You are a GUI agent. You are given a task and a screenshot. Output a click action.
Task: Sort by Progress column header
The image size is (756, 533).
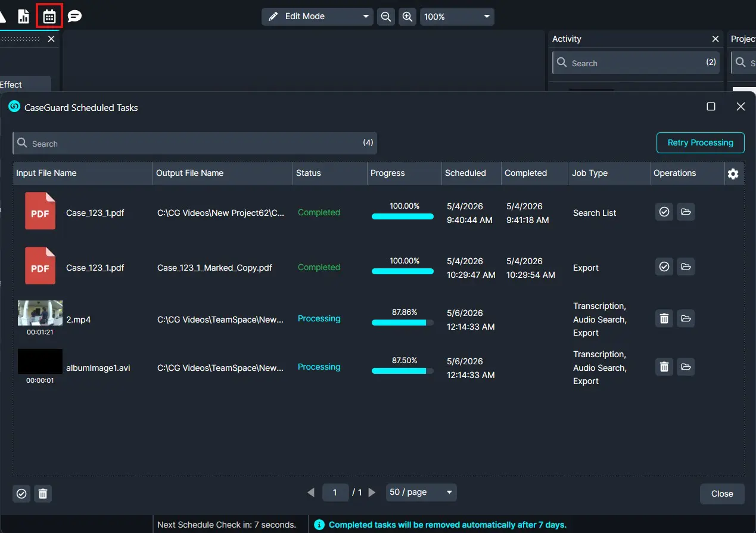pos(405,173)
